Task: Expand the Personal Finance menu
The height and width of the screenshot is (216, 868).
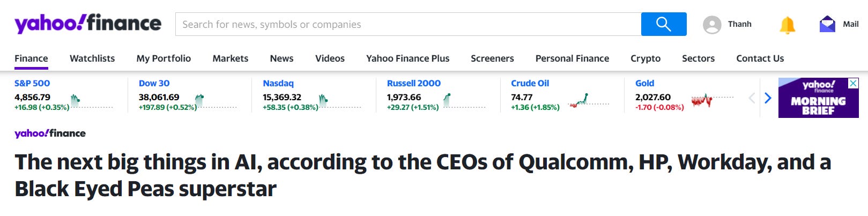Action: pos(572,58)
